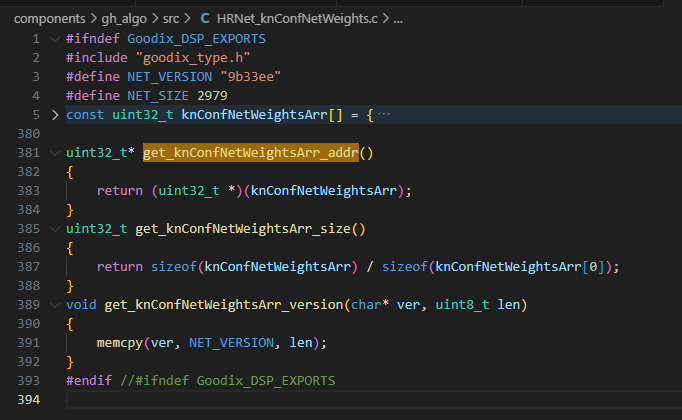Click the C file type icon in breadcrumb
The width and height of the screenshot is (682, 420).
point(205,18)
